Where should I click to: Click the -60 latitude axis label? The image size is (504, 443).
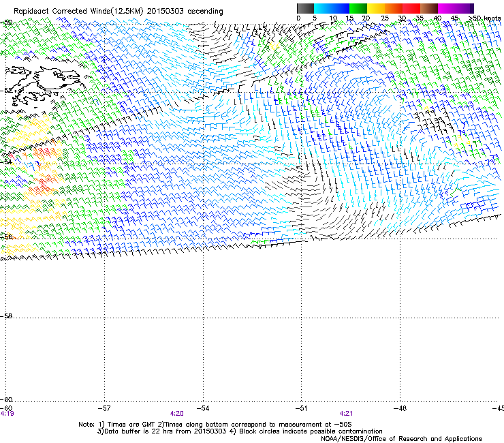point(6,400)
